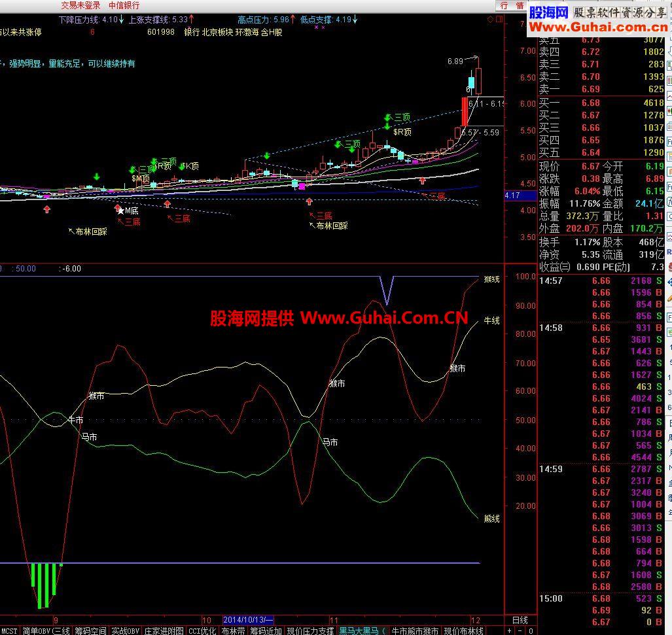Viewport: 672px width, 635px height.
Task: Select the 筹码近加 tab
Action: pos(266,630)
